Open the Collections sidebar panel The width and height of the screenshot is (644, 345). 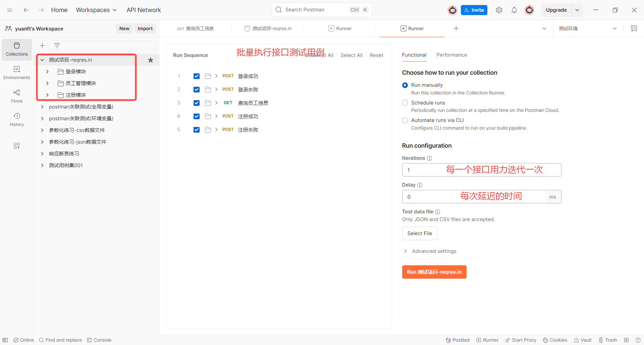click(17, 49)
